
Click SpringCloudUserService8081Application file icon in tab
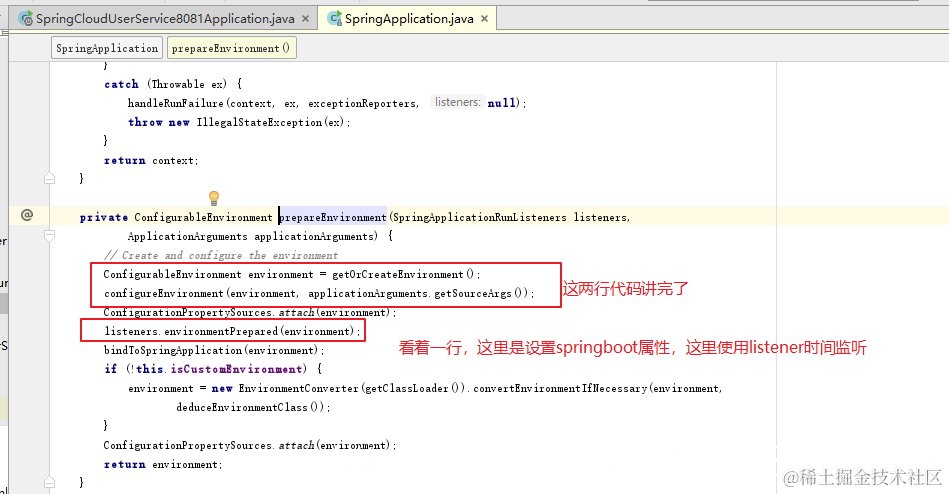point(25,19)
